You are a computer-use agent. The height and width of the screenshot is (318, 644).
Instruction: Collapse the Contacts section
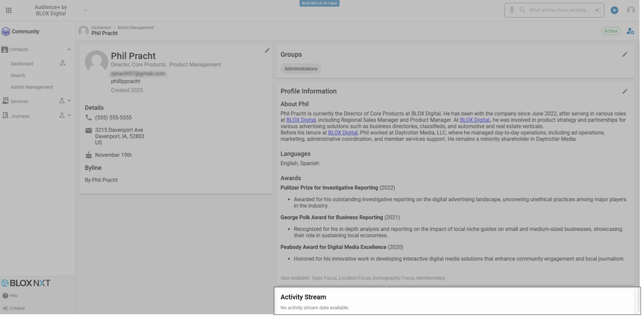coord(69,49)
